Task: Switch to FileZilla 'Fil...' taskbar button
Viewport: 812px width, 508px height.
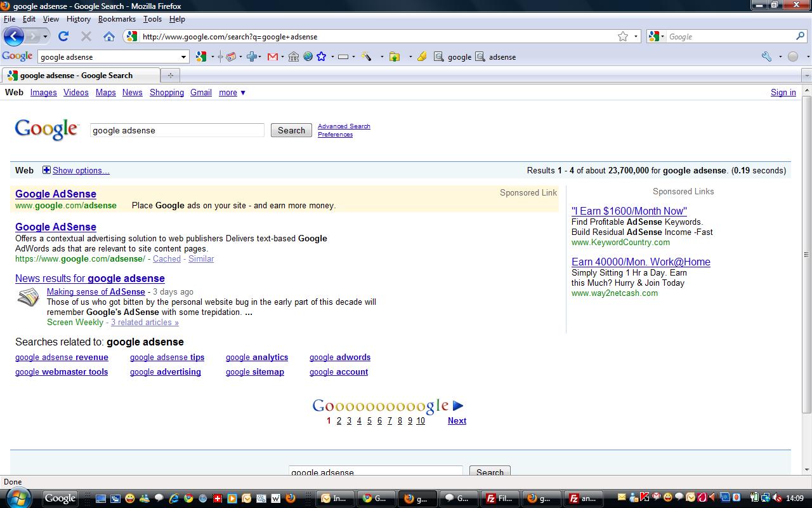Action: (499, 498)
